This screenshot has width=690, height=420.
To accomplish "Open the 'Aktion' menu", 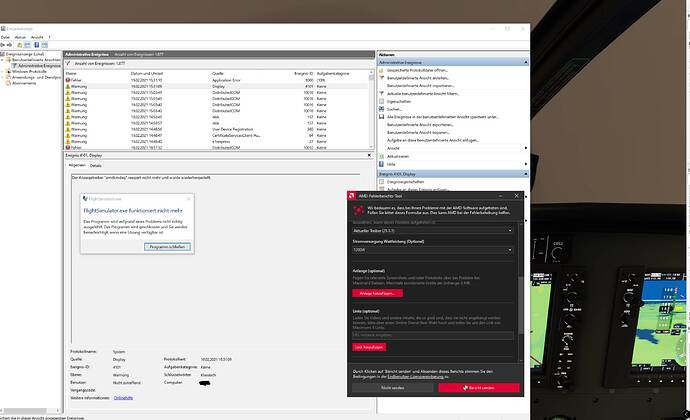I will (x=21, y=37).
